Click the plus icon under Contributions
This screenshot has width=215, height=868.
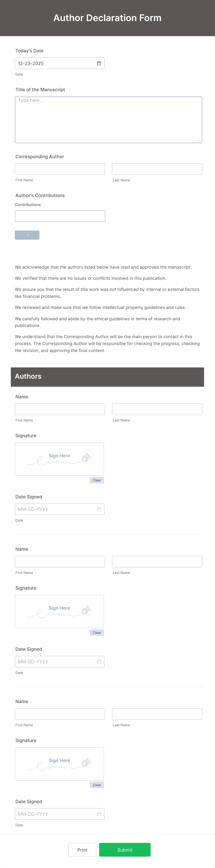tap(27, 235)
